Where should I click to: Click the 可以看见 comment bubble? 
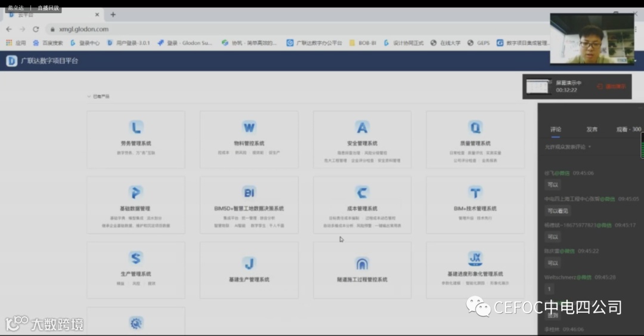[558, 211]
